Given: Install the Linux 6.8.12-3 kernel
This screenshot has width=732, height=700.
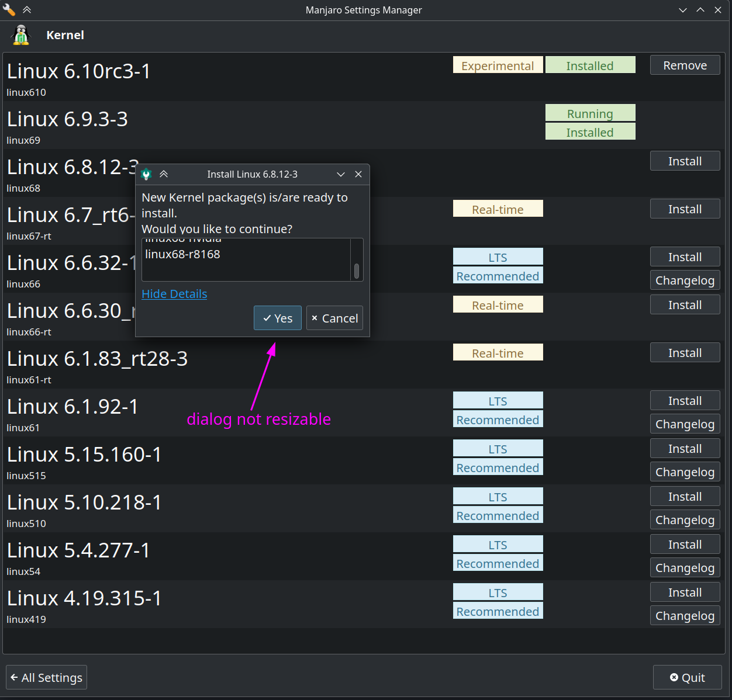Looking at the screenshot, I should (x=685, y=161).
